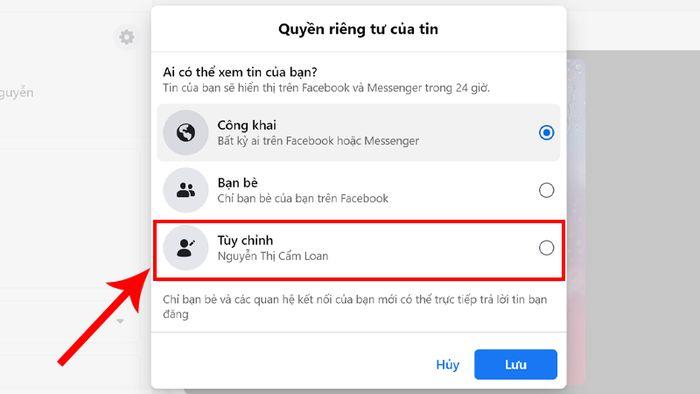Click the Quyền riêng tư của tin heading
The height and width of the screenshot is (394, 700).
tap(358, 29)
